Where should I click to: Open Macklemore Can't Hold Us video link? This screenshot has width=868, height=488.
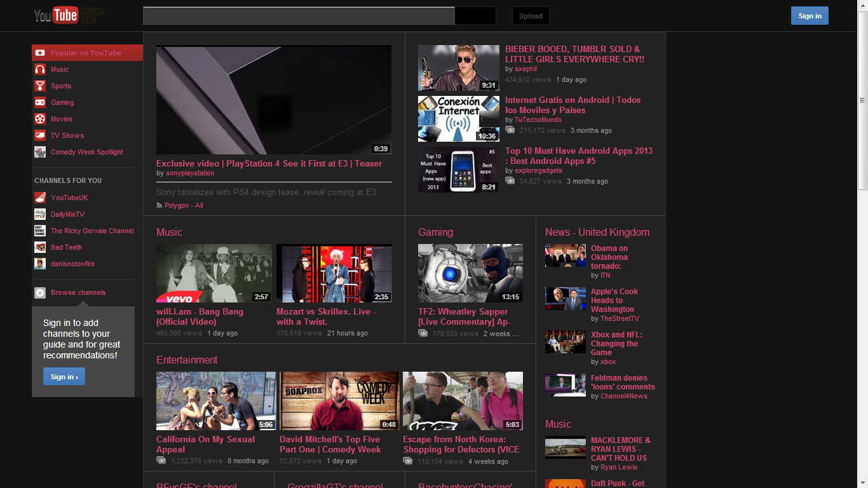621,449
